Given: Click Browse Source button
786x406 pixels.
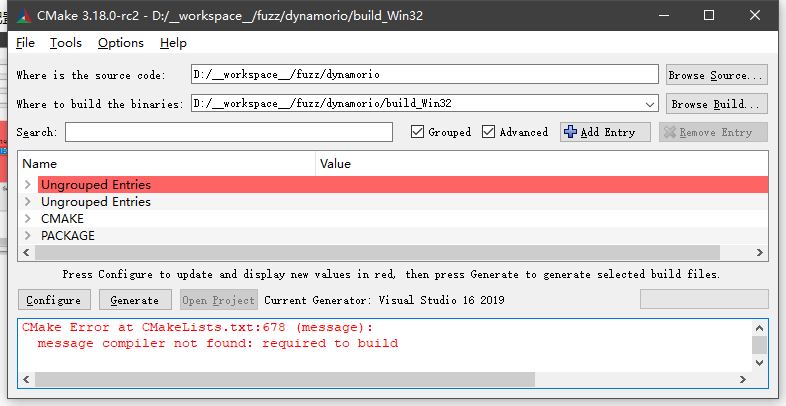Looking at the screenshot, I should tap(717, 75).
